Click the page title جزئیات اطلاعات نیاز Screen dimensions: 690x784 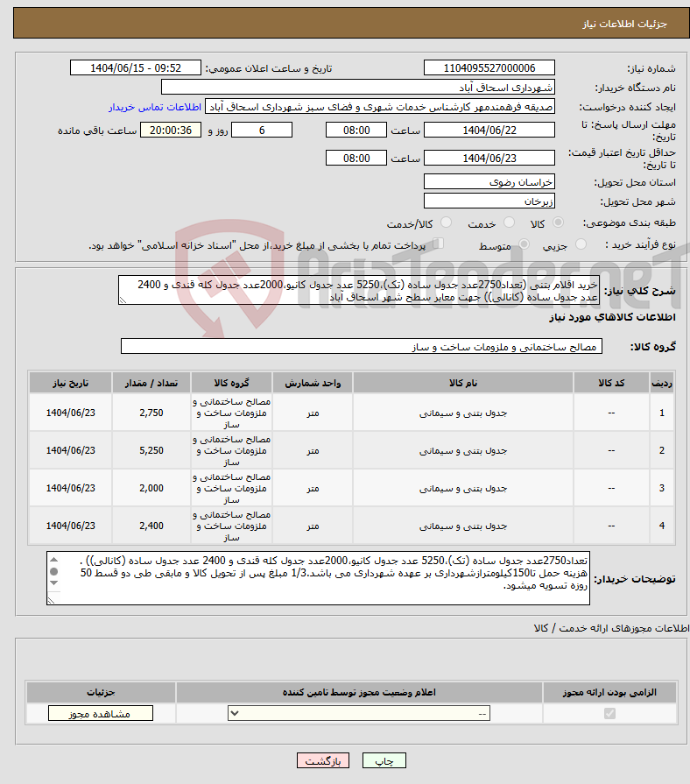pyautogui.click(x=624, y=24)
